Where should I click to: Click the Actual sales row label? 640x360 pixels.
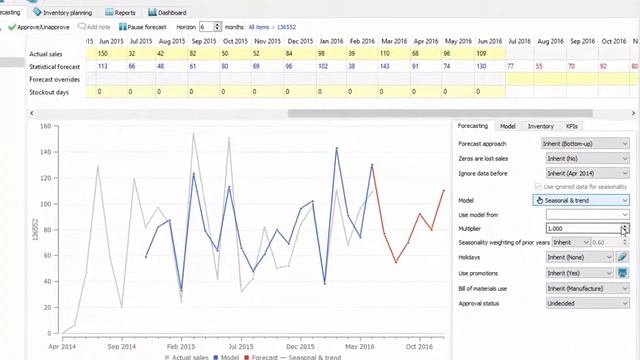46,54
